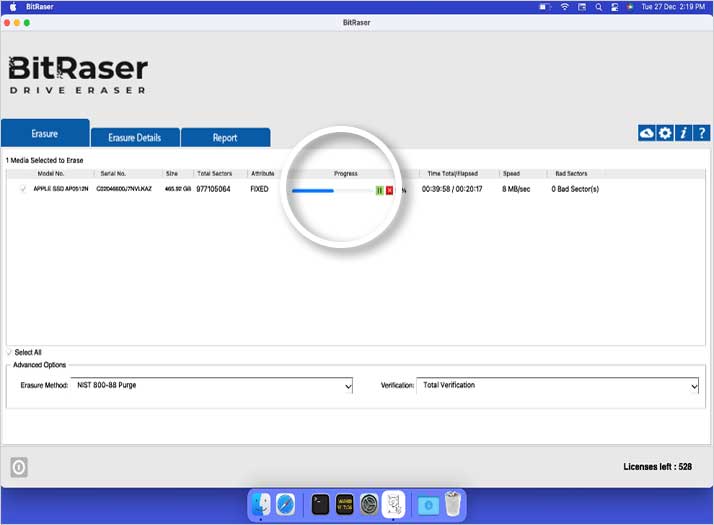Open Trash in the Dock
Viewport: 714px width, 525px height.
tap(453, 504)
